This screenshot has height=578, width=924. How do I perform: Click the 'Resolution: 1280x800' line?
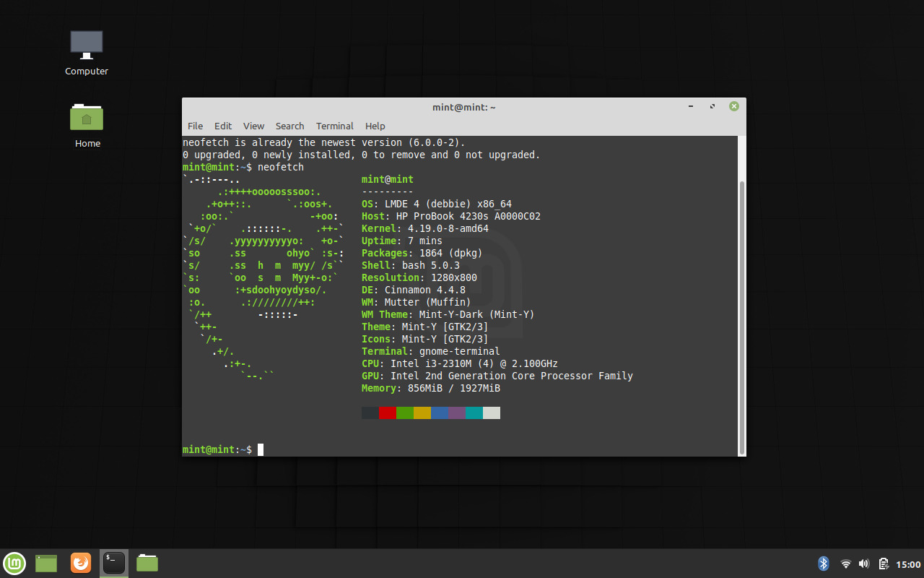tap(419, 277)
